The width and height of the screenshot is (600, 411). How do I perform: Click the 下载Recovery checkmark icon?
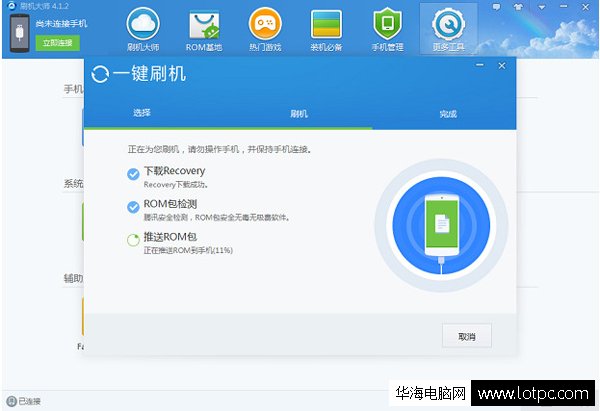point(133,174)
